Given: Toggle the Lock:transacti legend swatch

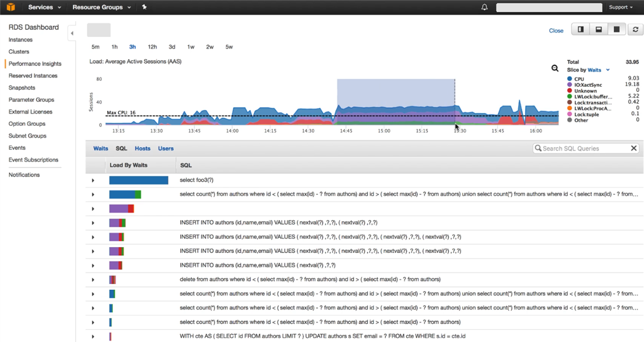Looking at the screenshot, I should [x=570, y=102].
